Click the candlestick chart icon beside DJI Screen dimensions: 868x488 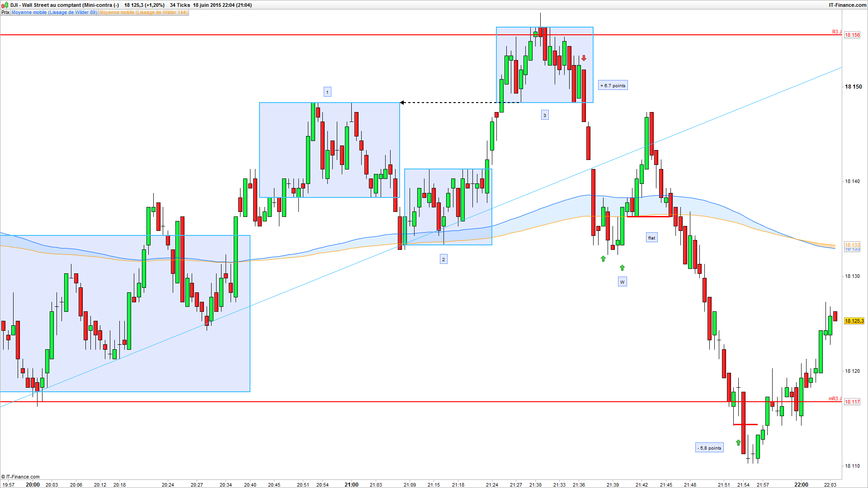tap(5, 5)
